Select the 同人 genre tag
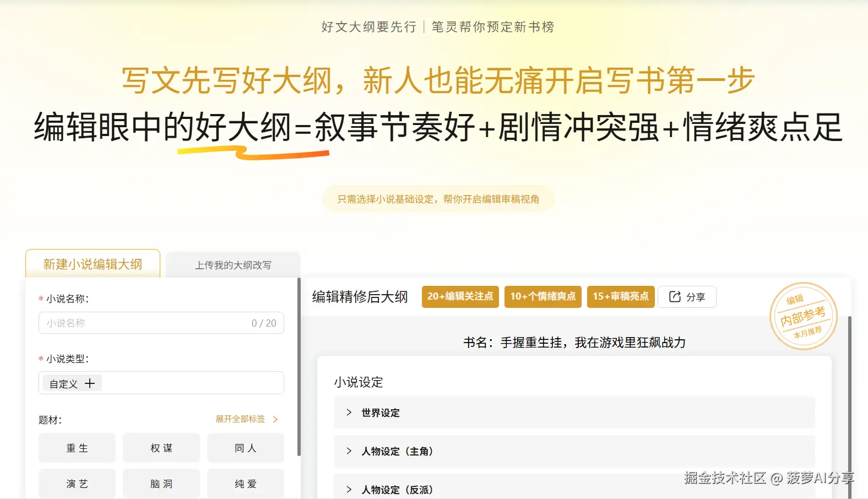868x499 pixels. [x=246, y=448]
